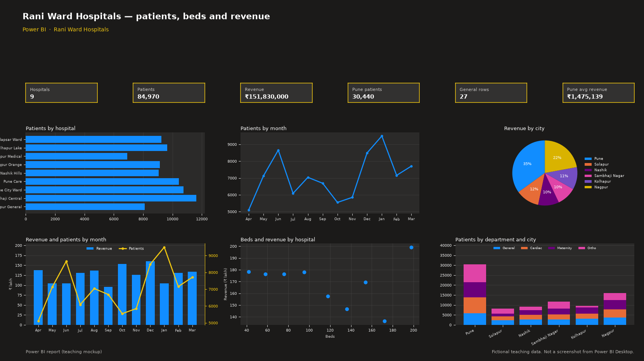Select the Jun data point on Patients by month line
Image resolution: width=644 pixels, height=361 pixels.
click(x=278, y=151)
